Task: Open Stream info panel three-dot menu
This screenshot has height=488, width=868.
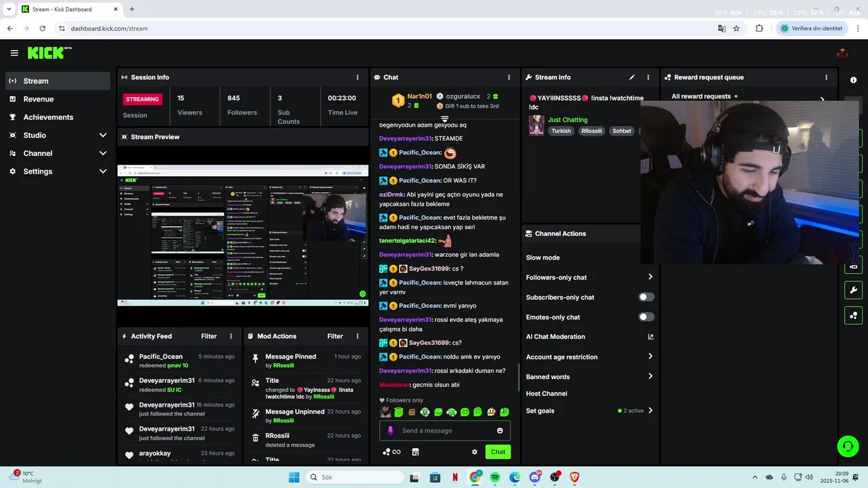Action: [x=648, y=77]
